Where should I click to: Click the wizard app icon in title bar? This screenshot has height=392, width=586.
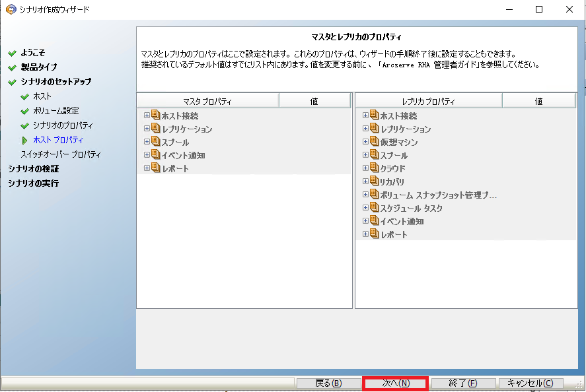[x=11, y=9]
